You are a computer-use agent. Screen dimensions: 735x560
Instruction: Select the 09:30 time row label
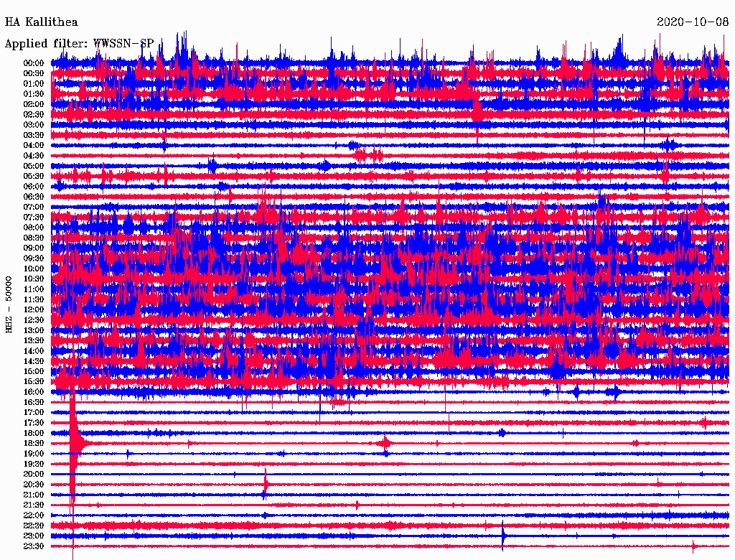[x=34, y=258]
